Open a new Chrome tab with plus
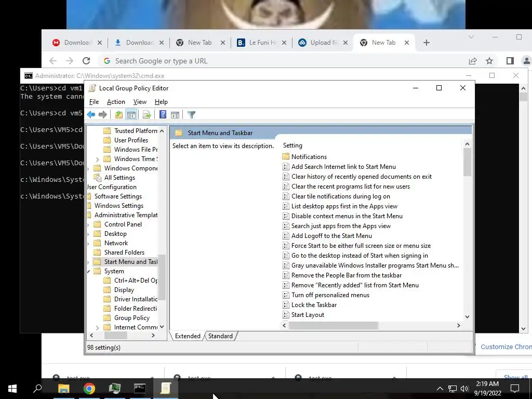532x399 pixels. pyautogui.click(x=427, y=43)
